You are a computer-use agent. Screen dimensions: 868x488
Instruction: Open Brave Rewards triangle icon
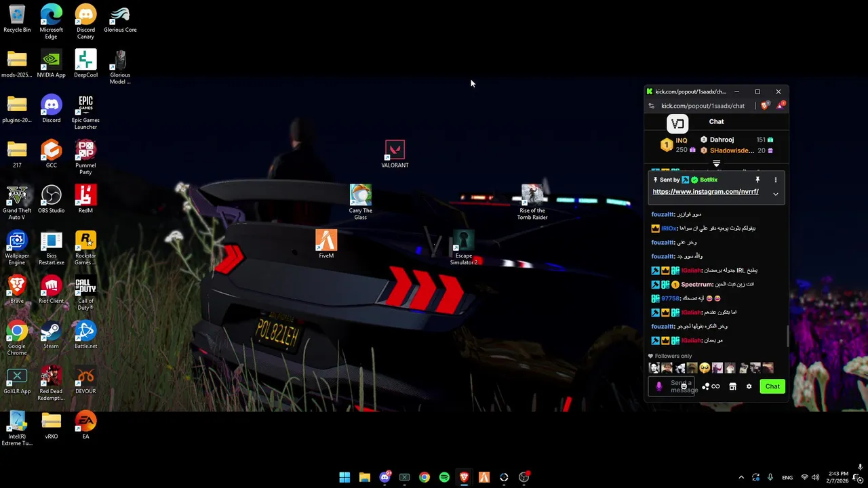781,105
